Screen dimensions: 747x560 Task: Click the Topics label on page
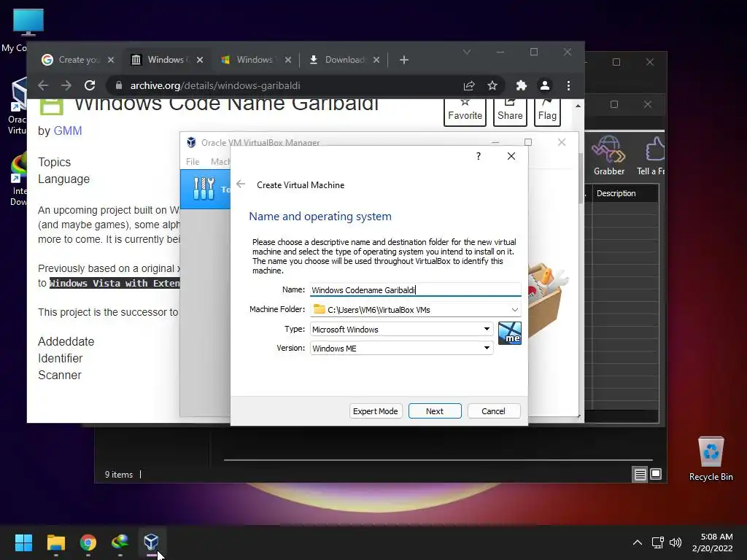pos(54,163)
